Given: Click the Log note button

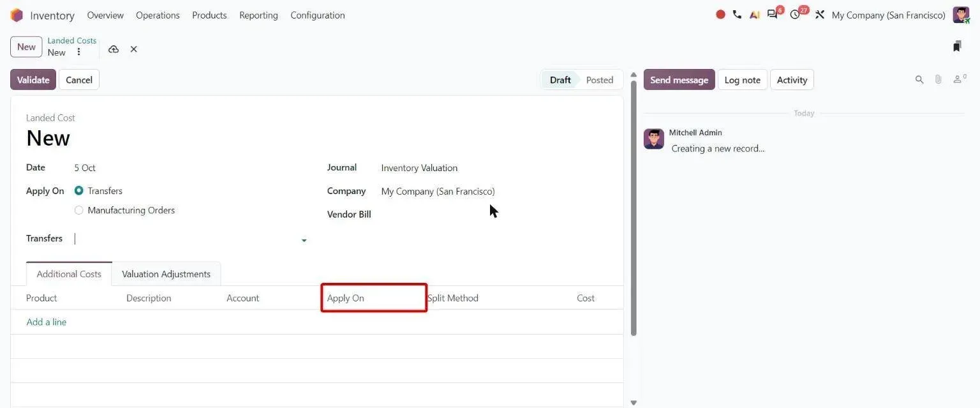Looking at the screenshot, I should (x=742, y=80).
